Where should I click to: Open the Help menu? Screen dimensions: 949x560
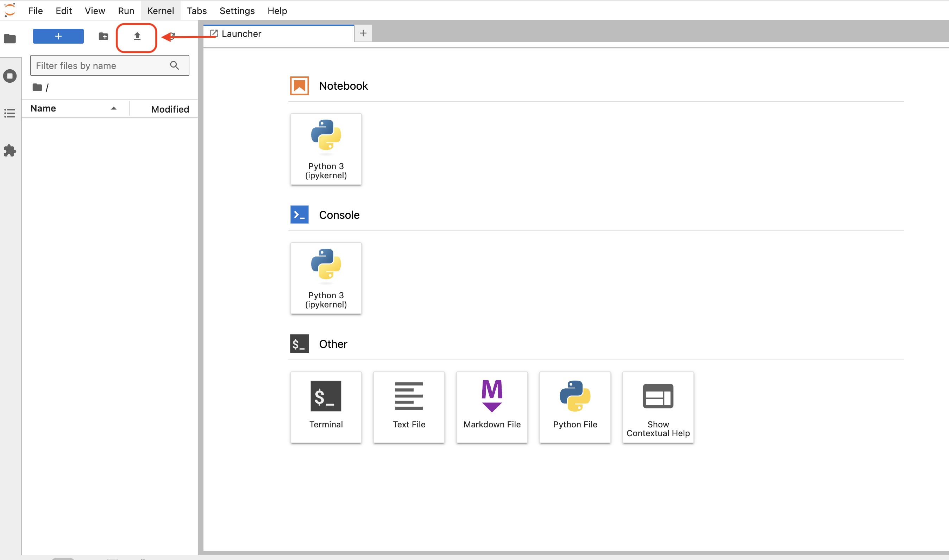277,11
